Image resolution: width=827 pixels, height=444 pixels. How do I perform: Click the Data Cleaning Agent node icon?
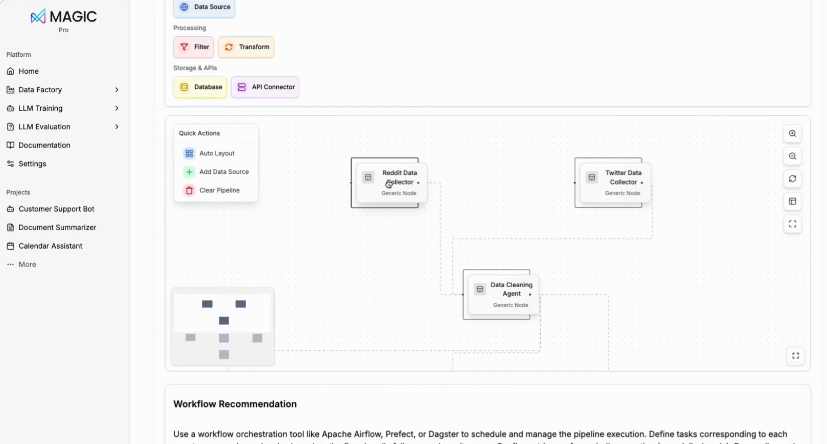point(479,289)
